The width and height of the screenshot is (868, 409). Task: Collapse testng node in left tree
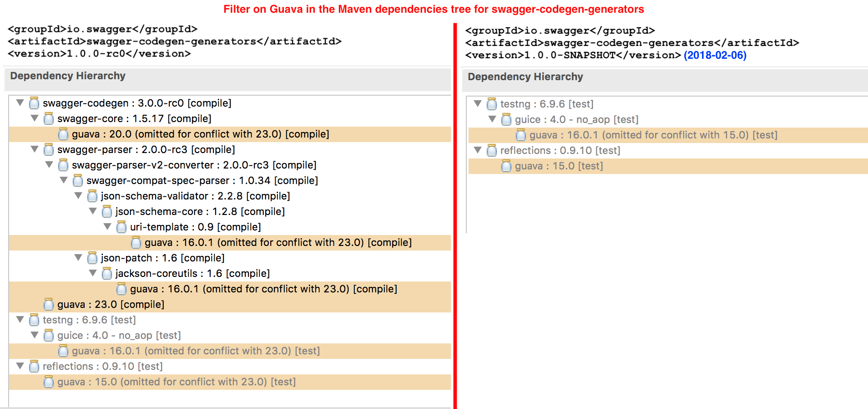point(20,319)
